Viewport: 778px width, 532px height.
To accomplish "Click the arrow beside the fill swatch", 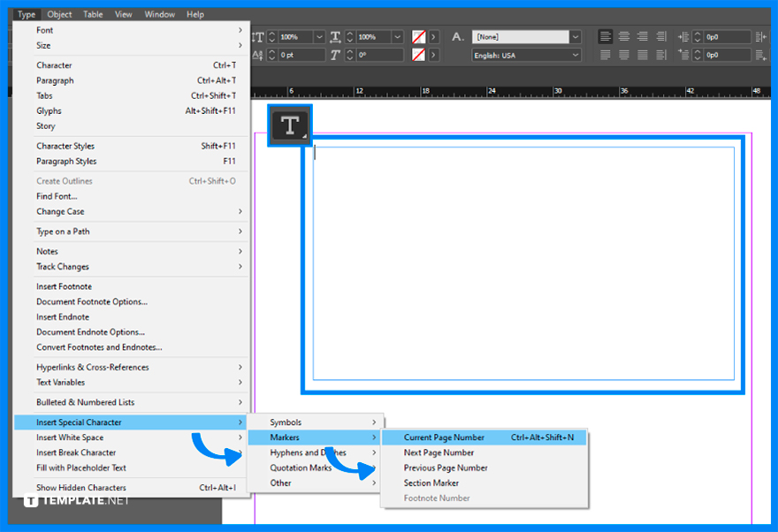I will pos(436,37).
